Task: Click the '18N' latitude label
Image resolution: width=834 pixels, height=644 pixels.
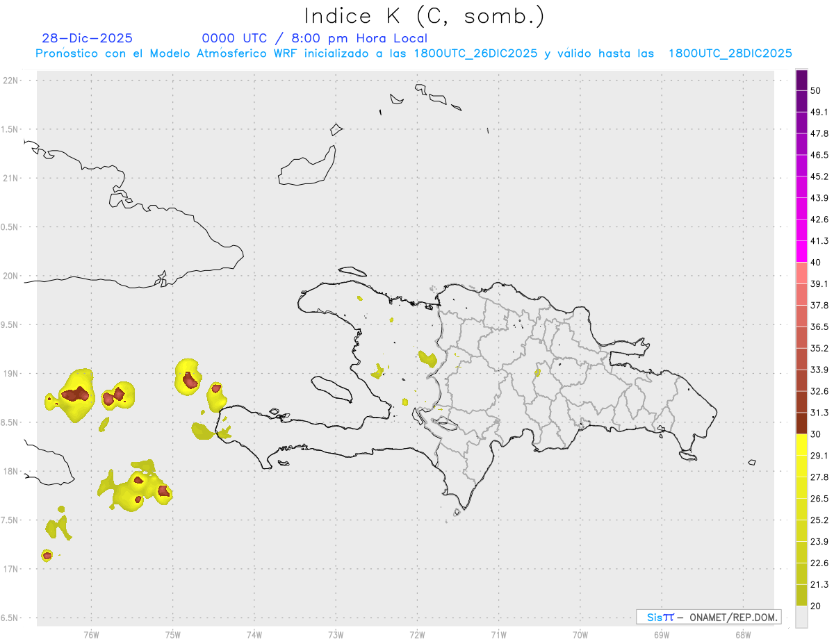Action: (11, 471)
